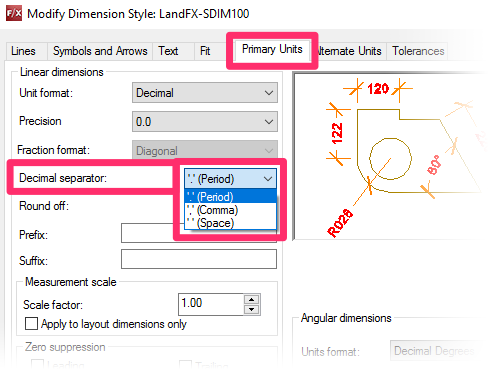The image size is (491, 376).
Task: Open the Precision dropdown showing 0.0
Action: click(x=205, y=122)
